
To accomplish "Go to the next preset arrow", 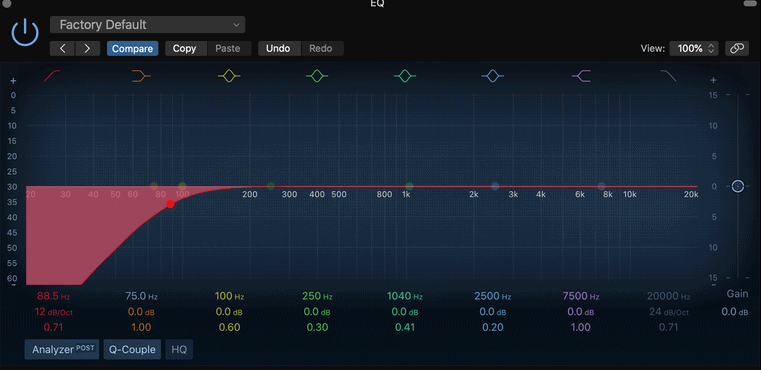I will tap(87, 49).
